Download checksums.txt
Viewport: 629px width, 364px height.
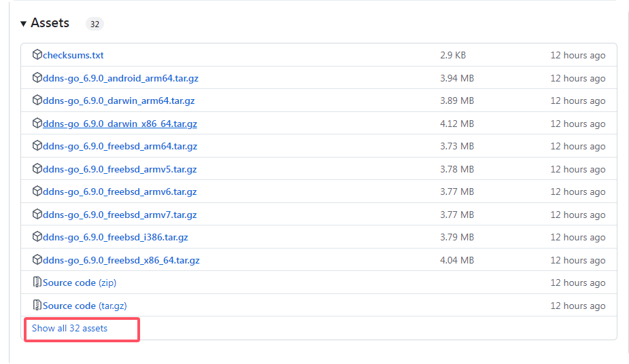click(73, 55)
